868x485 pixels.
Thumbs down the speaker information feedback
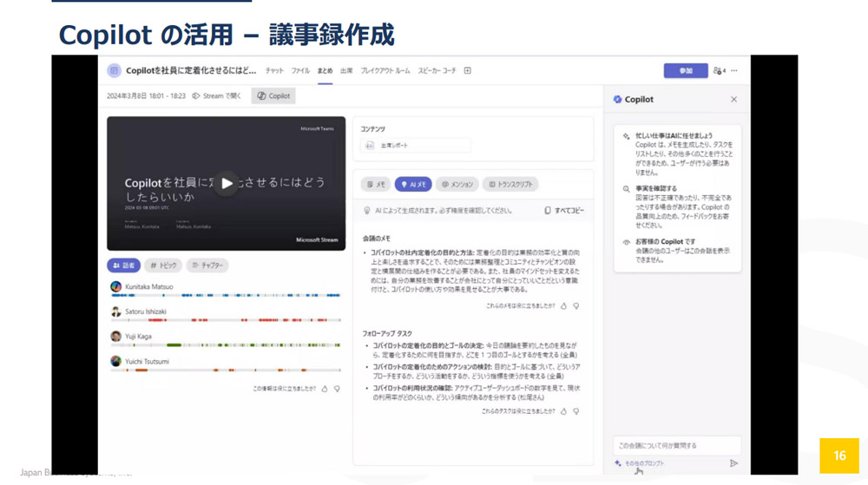pos(337,389)
